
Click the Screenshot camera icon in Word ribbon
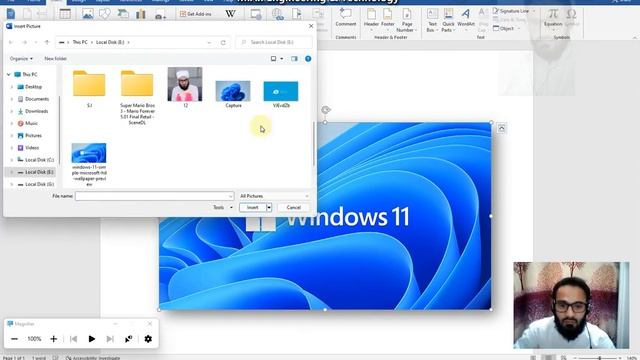tap(160, 15)
